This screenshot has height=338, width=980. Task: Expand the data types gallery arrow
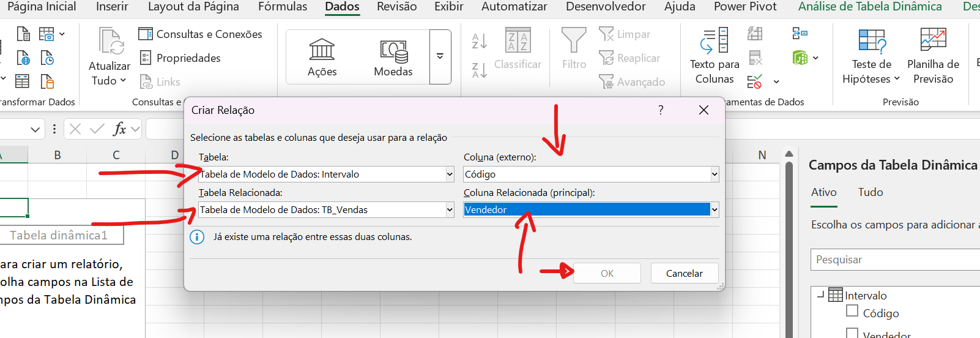440,57
